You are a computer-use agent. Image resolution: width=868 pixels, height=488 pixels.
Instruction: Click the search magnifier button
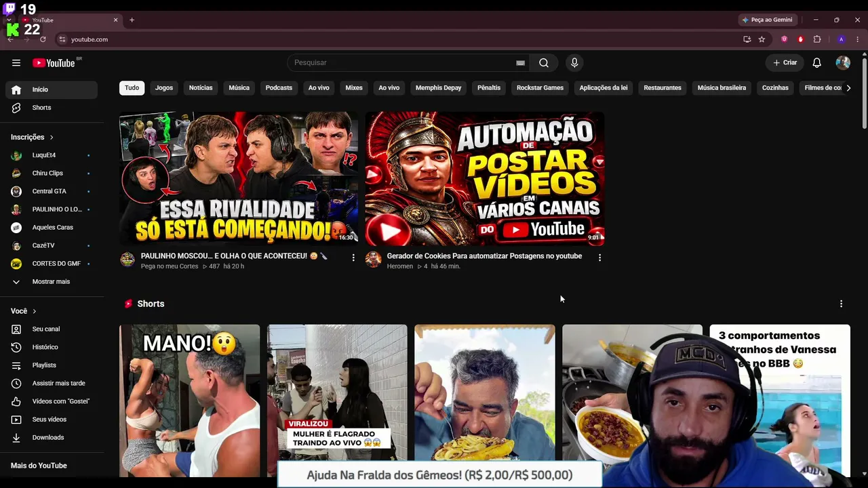tap(544, 63)
